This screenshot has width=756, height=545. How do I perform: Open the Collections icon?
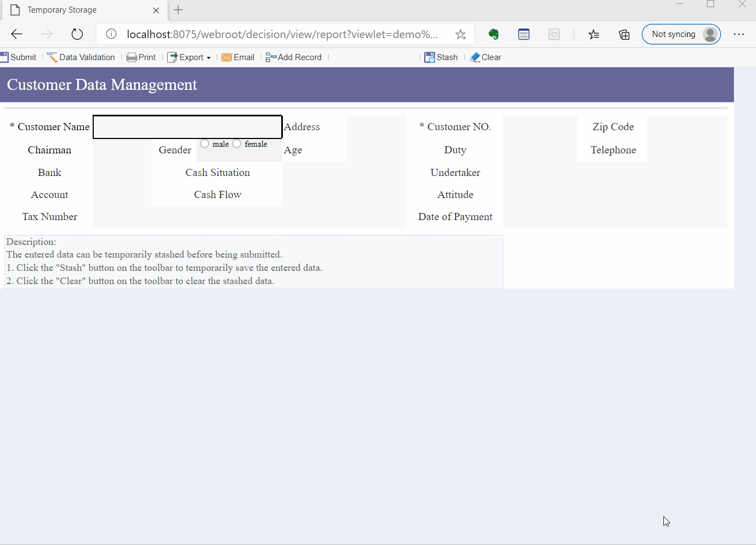click(x=624, y=34)
